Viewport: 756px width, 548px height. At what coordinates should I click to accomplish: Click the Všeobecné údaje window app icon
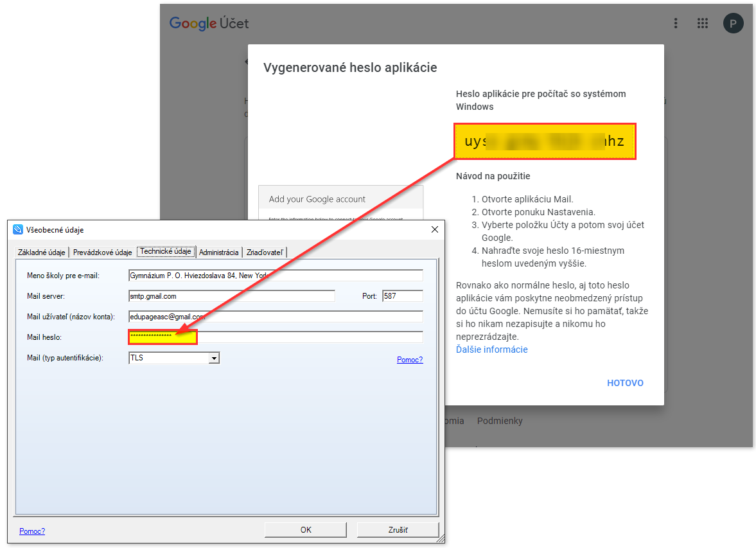click(x=18, y=229)
